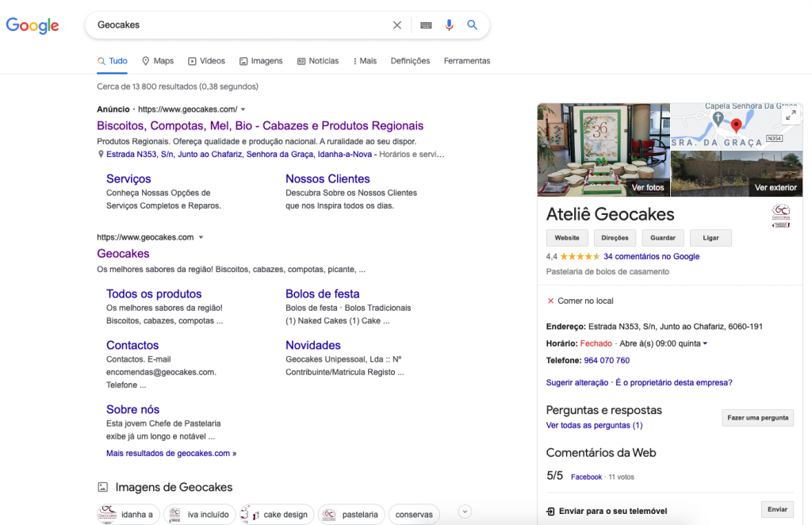The image size is (812, 525).
Task: Focus the Geocakes search input field
Action: tap(239, 25)
